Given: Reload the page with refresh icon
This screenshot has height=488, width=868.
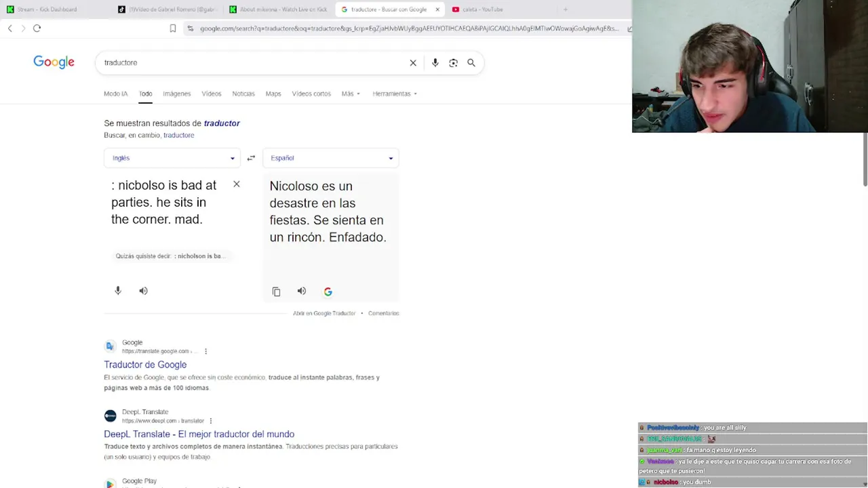Looking at the screenshot, I should (37, 28).
